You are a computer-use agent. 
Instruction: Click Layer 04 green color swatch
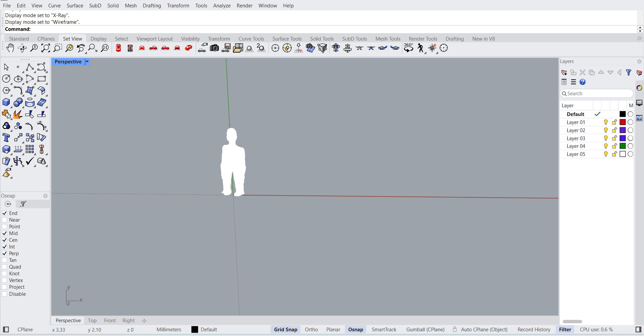click(623, 146)
